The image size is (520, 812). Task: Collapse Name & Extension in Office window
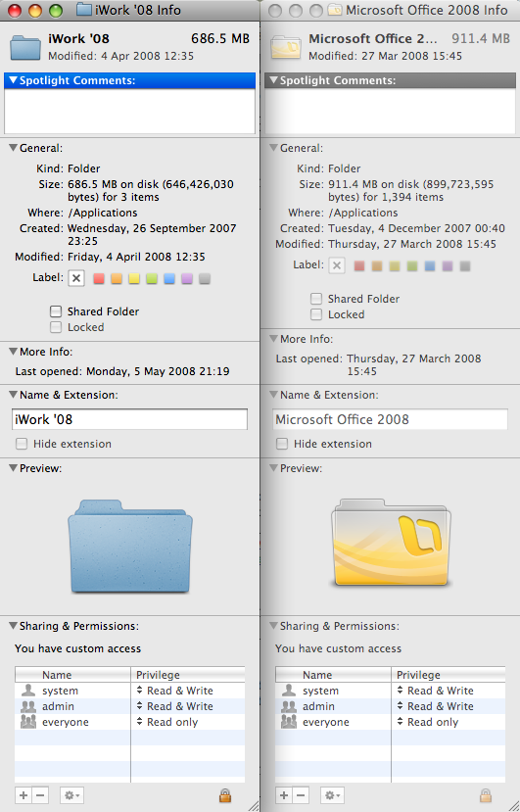point(273,395)
